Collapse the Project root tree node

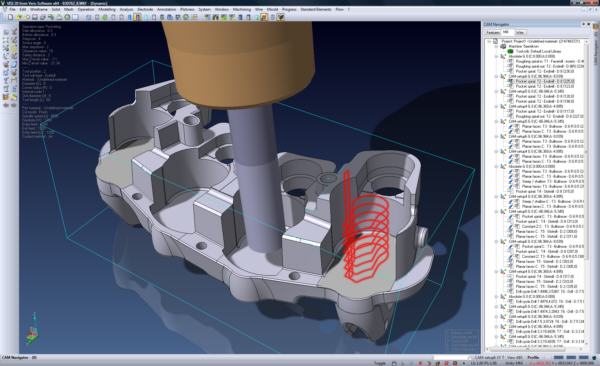[490, 41]
